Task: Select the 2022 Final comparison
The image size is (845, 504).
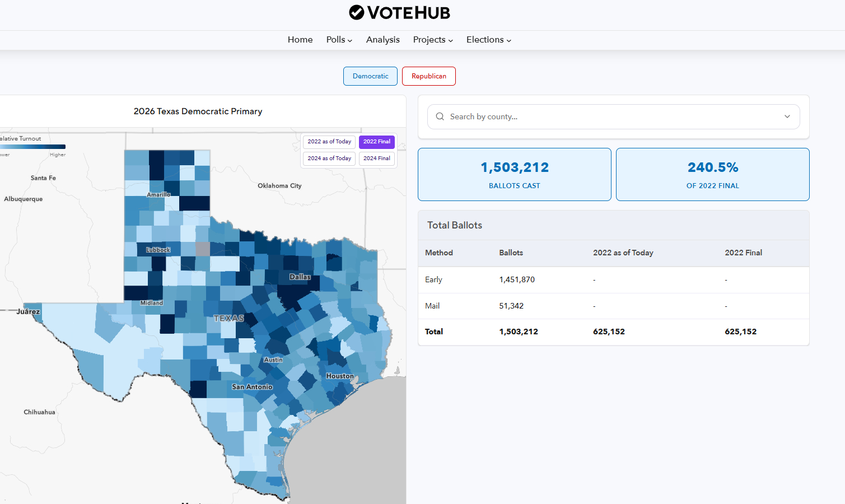Action: pos(376,142)
